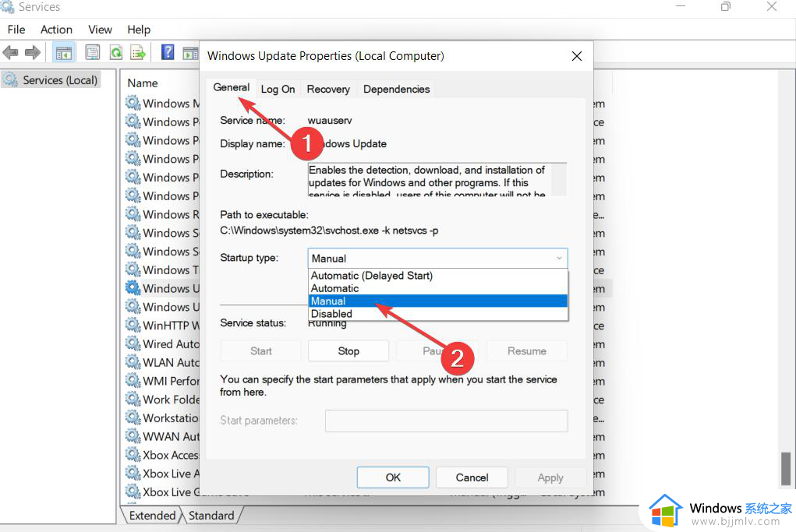Click the Services app icon in title bar
Image resolution: width=796 pixels, height=532 pixels.
click(7, 6)
